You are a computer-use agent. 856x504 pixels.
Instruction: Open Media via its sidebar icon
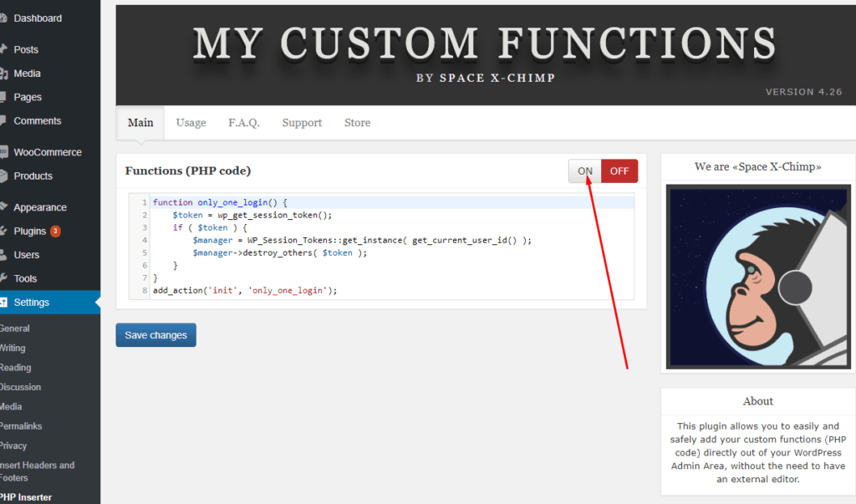point(4,74)
